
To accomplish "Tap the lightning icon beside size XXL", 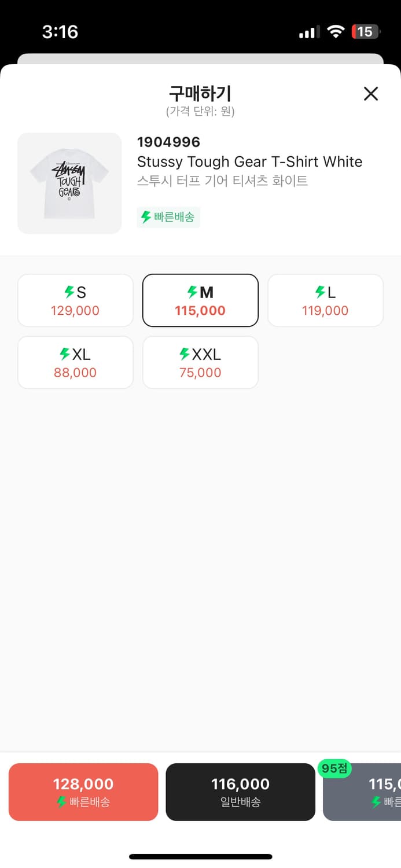I will pyautogui.click(x=185, y=354).
